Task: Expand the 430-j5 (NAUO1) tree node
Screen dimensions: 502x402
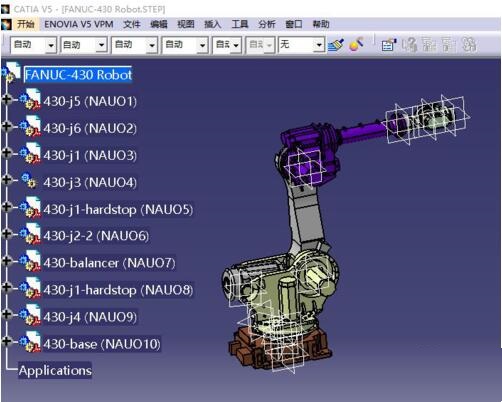Action: click(6, 99)
